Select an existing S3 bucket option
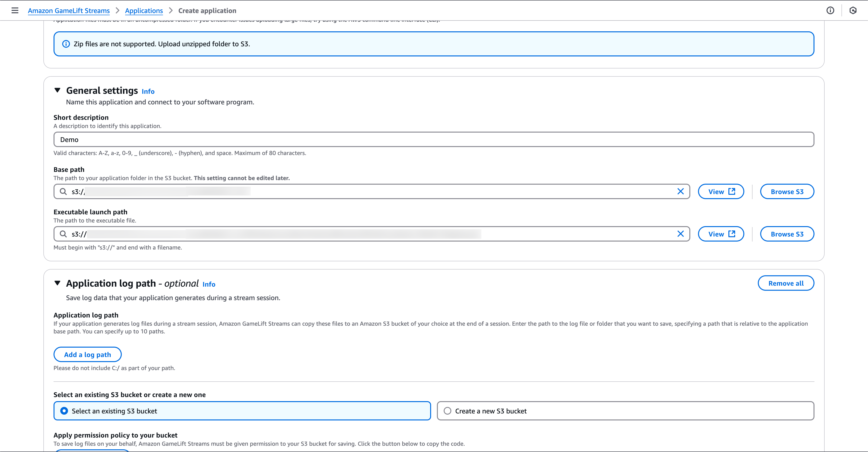868x452 pixels. click(x=64, y=411)
